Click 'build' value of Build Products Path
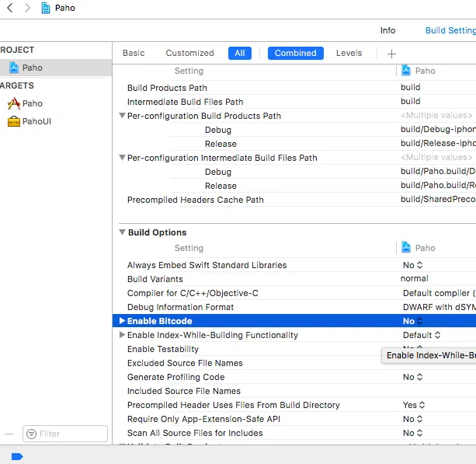The image size is (476, 464). [x=411, y=87]
